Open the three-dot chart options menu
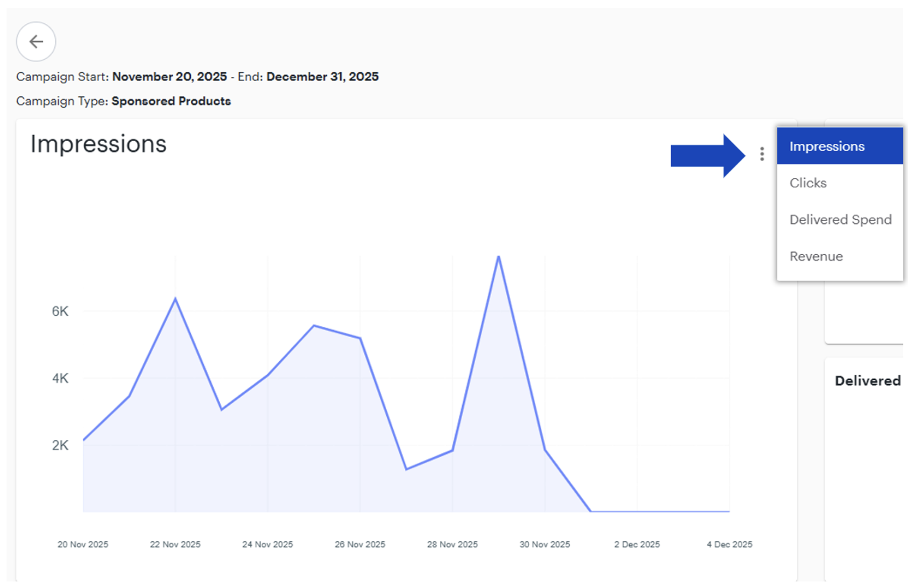Screen dimensions: 909x588 point(762,154)
